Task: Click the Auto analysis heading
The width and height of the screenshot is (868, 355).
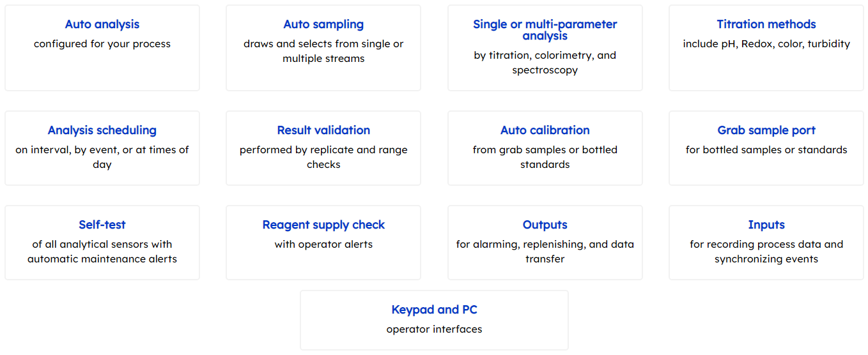Action: click(x=102, y=24)
